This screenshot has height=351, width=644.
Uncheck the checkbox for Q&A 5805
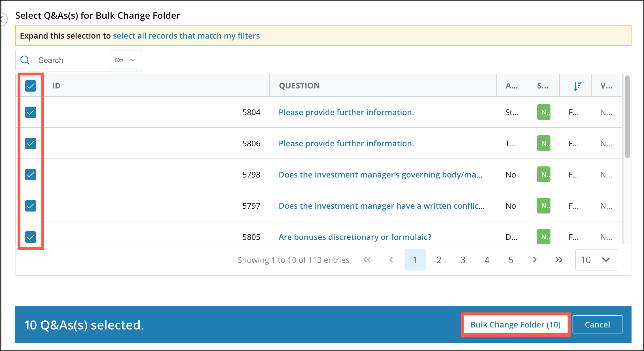tap(31, 237)
